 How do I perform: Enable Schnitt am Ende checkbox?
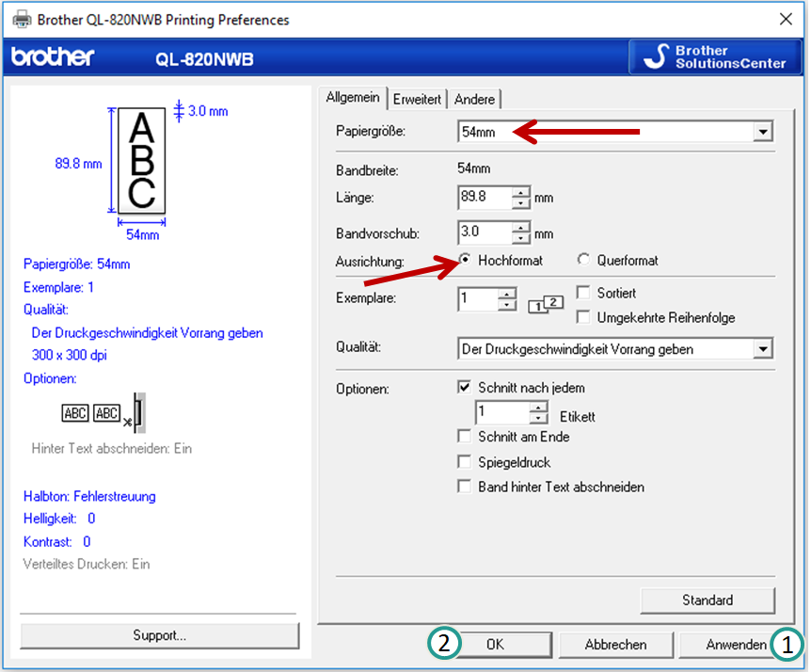pyautogui.click(x=465, y=436)
